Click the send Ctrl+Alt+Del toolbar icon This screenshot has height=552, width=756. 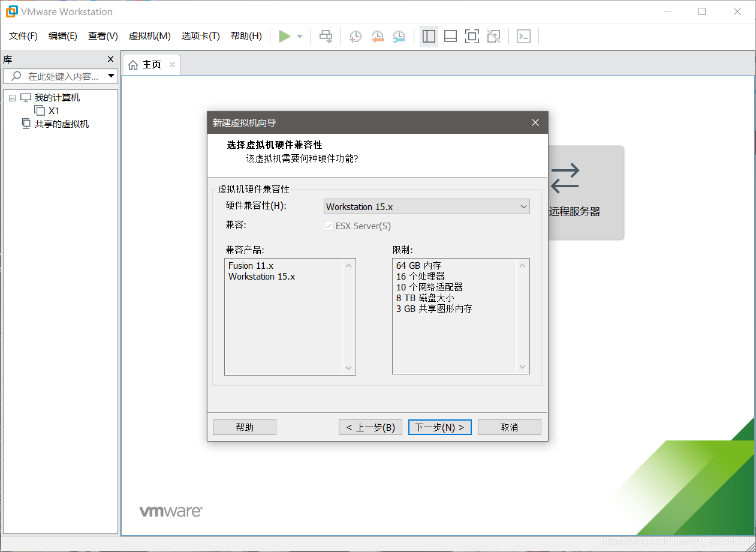click(326, 37)
